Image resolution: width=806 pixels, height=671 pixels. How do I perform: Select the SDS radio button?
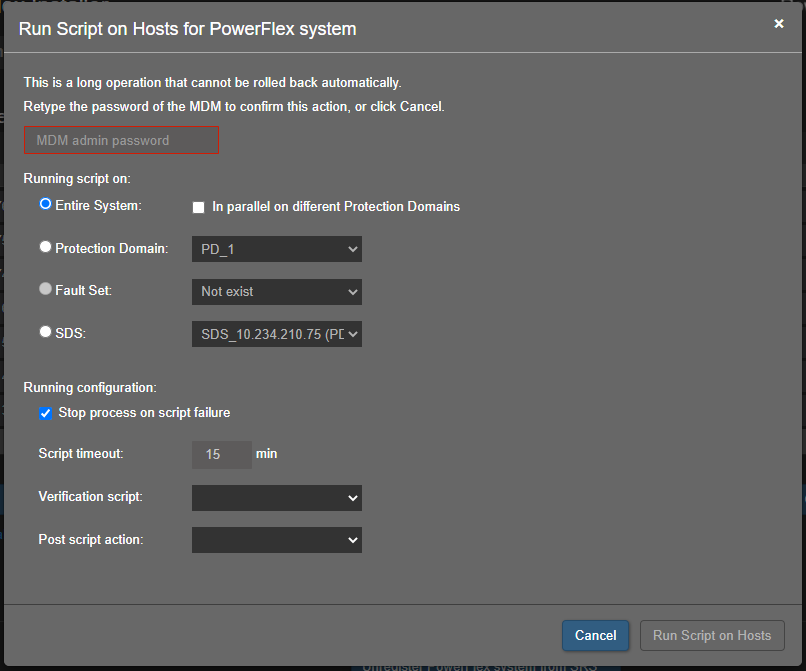pos(45,332)
